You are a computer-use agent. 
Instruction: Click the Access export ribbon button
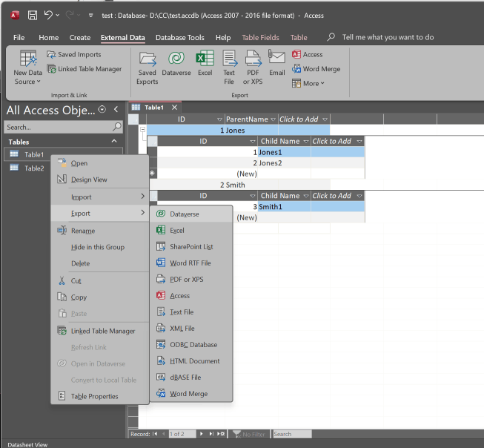[x=308, y=54]
